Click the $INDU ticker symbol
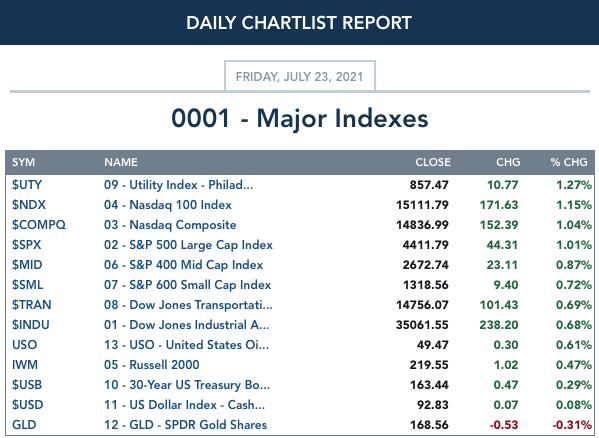 pos(31,325)
